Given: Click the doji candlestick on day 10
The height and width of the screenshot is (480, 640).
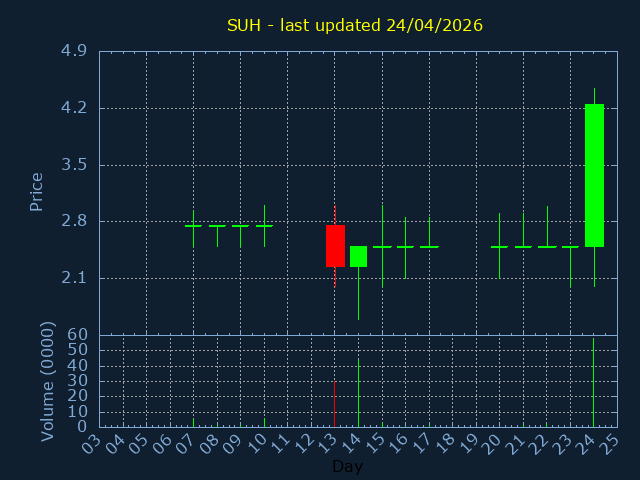Looking at the screenshot, I should coord(264,226).
